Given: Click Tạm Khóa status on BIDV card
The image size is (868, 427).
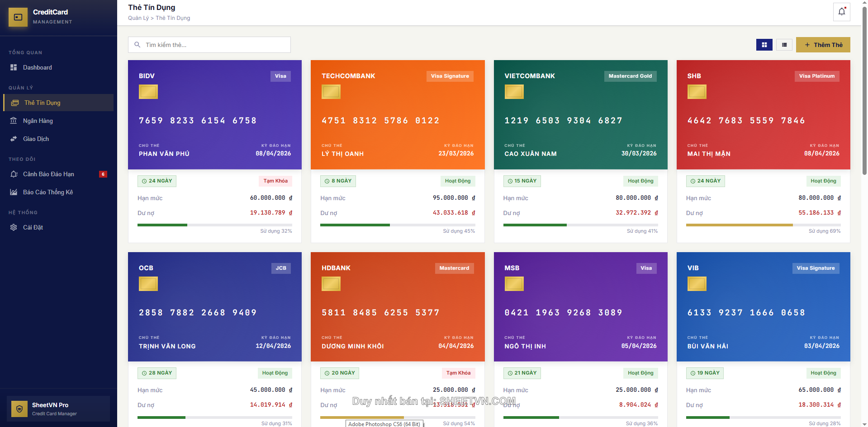Looking at the screenshot, I should (275, 181).
